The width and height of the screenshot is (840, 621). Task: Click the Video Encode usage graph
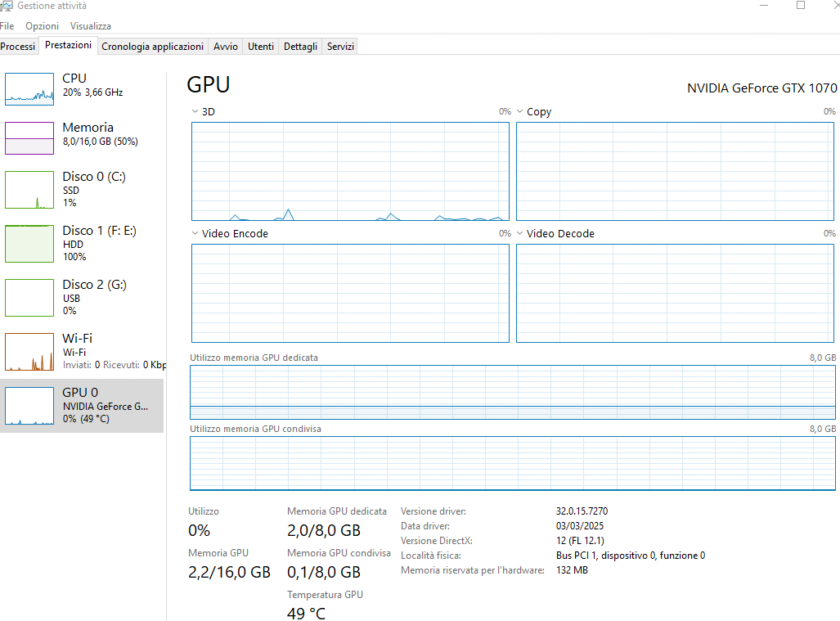[x=350, y=293]
